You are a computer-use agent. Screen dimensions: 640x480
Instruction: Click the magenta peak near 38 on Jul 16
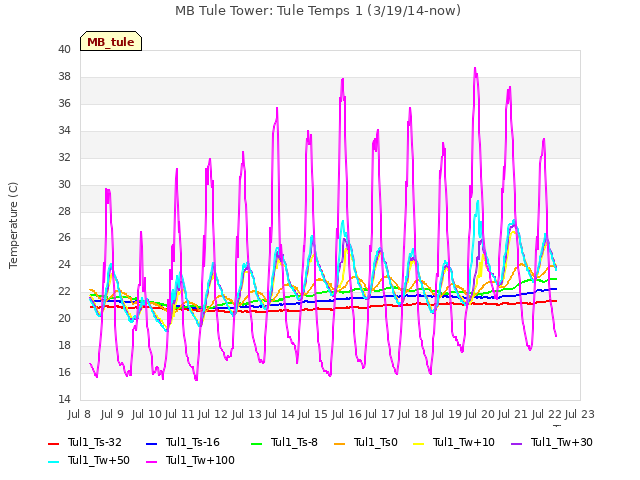point(342,80)
